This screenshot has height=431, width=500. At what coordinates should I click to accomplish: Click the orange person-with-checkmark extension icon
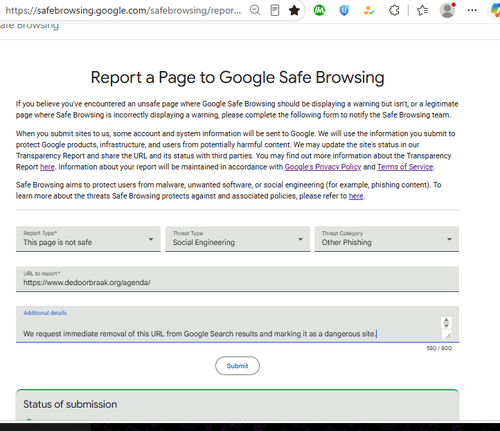click(369, 11)
